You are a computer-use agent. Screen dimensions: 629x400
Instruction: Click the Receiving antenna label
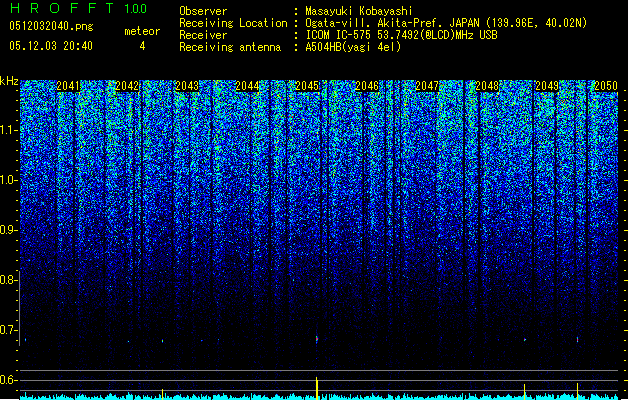pyautogui.click(x=230, y=47)
